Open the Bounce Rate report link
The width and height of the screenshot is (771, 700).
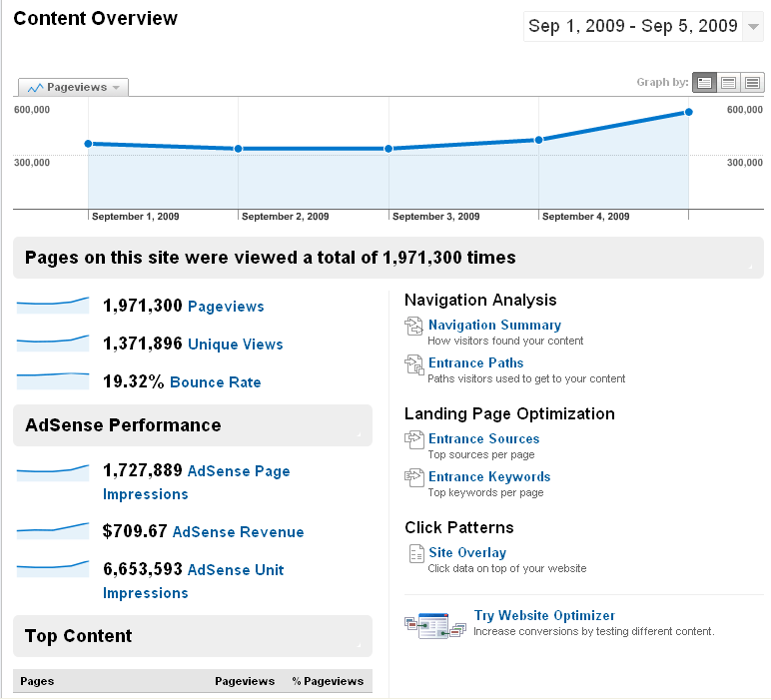click(x=215, y=381)
